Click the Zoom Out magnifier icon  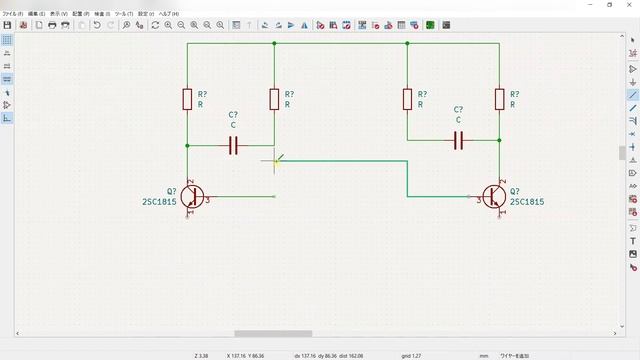[x=181, y=25]
